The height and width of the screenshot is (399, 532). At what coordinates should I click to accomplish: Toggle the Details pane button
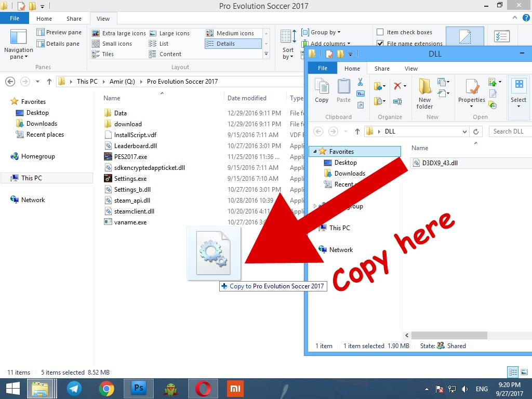58,44
